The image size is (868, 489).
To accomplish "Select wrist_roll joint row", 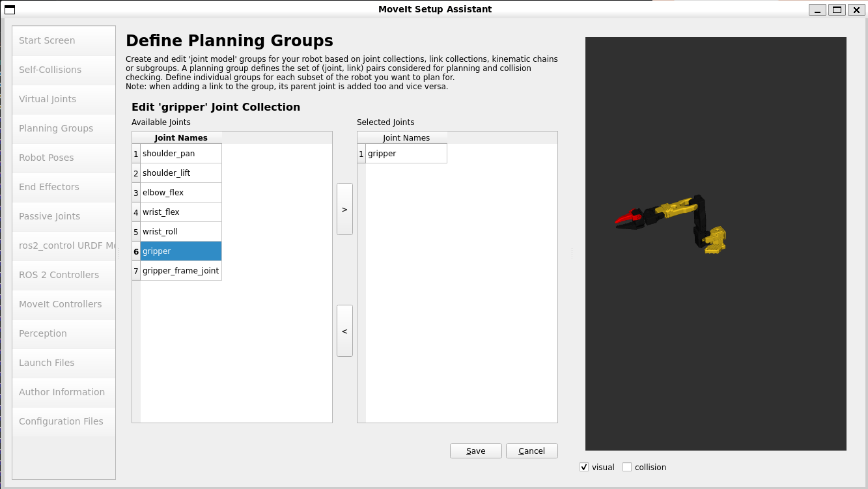I will click(x=181, y=232).
